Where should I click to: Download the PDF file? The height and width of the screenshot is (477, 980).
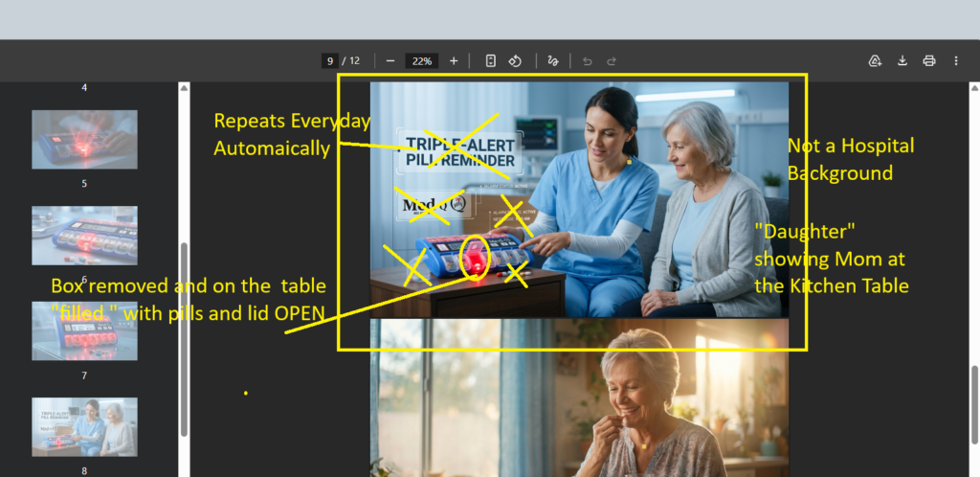[902, 60]
